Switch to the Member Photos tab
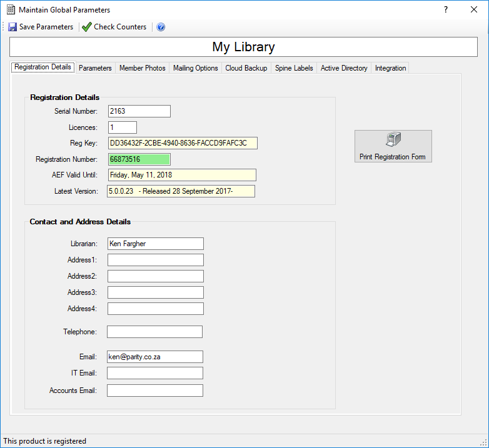 coord(142,68)
